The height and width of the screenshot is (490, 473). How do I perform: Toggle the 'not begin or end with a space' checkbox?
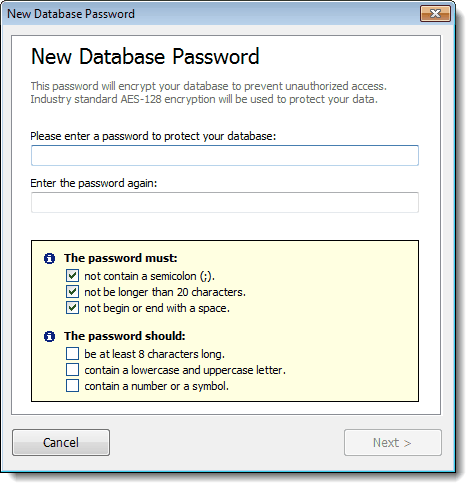[72, 308]
